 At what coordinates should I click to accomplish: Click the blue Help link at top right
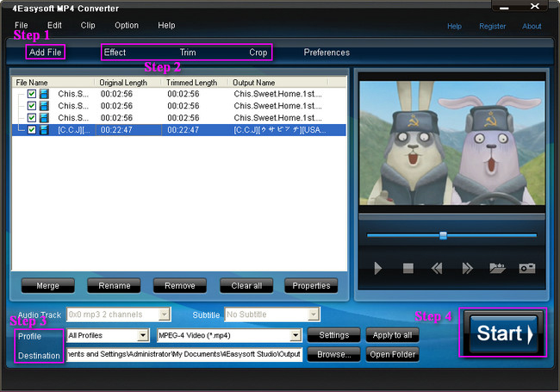(x=454, y=27)
